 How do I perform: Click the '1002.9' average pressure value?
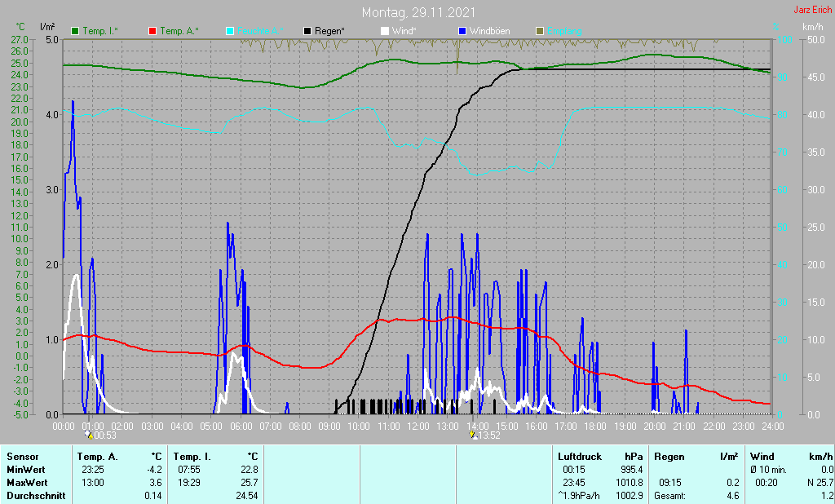[x=630, y=496]
